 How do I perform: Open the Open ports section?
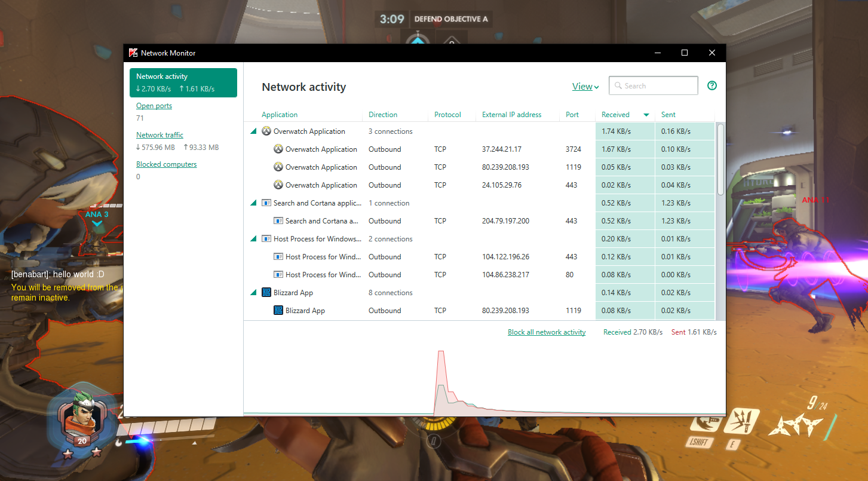tap(154, 106)
